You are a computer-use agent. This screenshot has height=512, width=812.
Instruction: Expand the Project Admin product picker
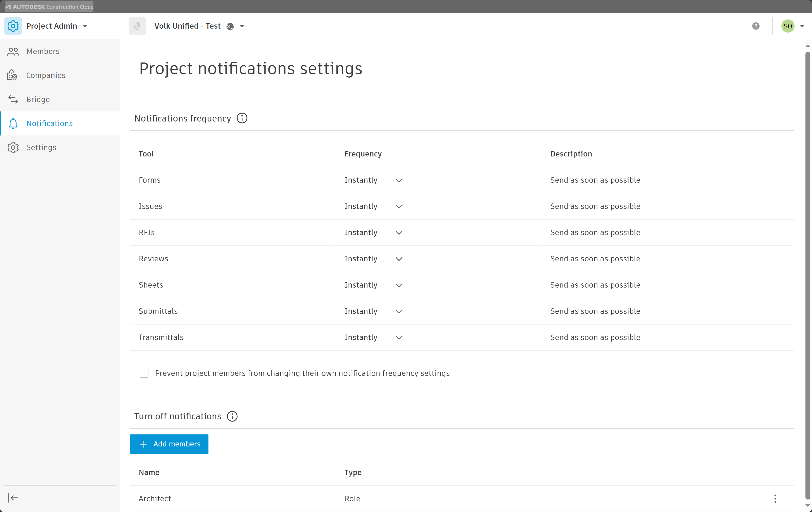click(x=85, y=26)
